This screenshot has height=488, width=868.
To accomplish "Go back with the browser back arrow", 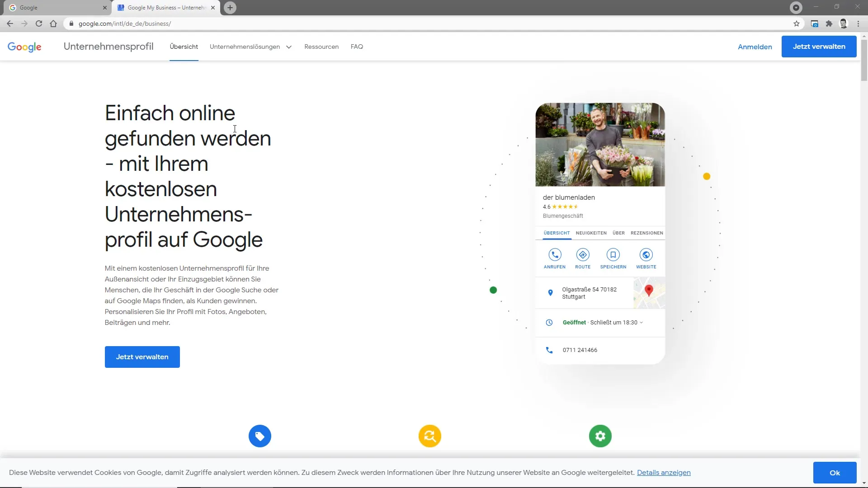I will pyautogui.click(x=10, y=23).
